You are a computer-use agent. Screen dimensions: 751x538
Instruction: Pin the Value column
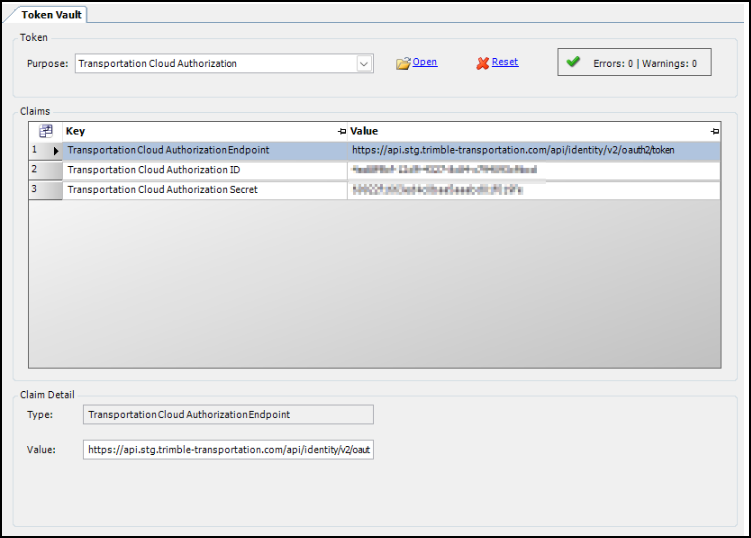click(x=715, y=131)
